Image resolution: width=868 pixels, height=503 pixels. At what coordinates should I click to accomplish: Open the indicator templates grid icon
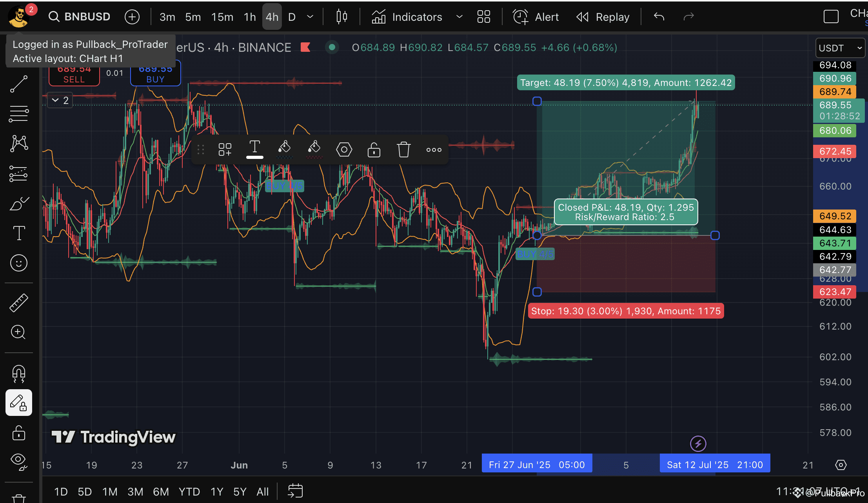[x=484, y=17]
